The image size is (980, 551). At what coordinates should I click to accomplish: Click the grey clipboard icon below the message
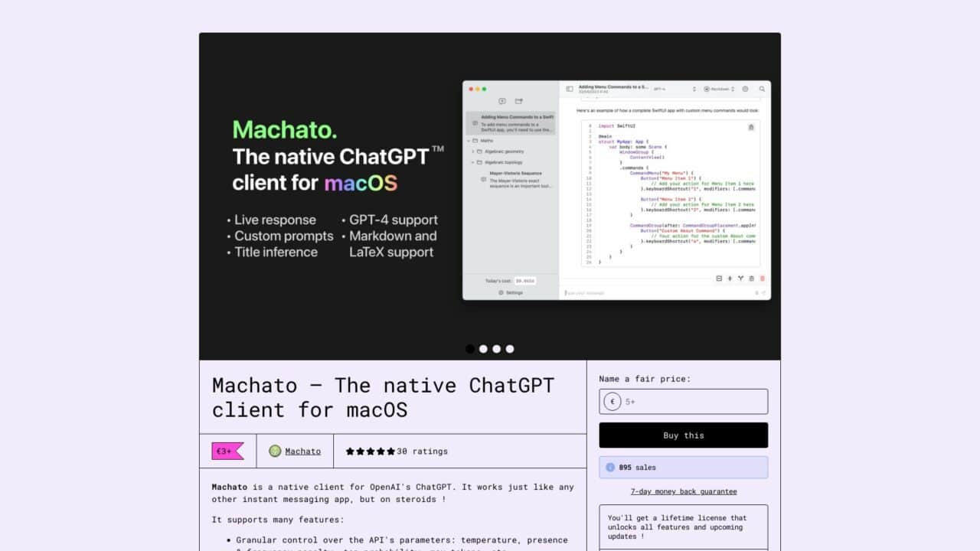coord(752,279)
